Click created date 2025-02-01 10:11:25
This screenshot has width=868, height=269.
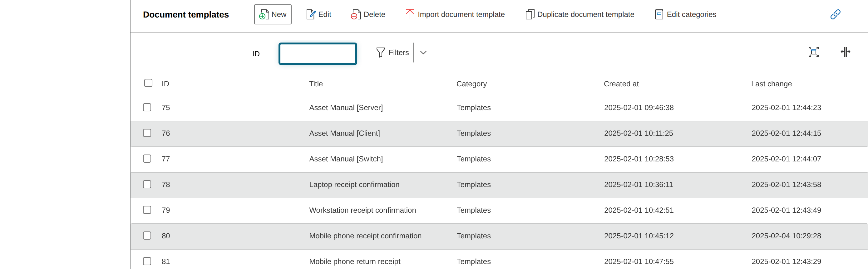pyautogui.click(x=638, y=133)
